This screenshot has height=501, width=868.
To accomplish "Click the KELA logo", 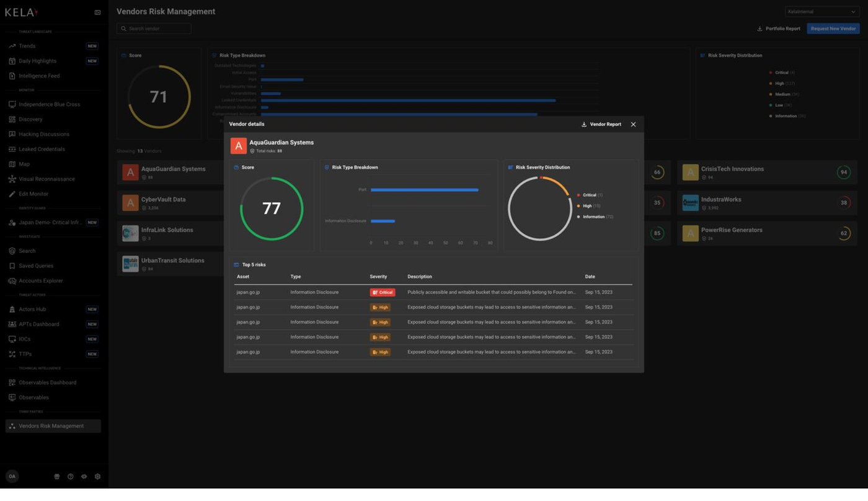I will point(21,12).
